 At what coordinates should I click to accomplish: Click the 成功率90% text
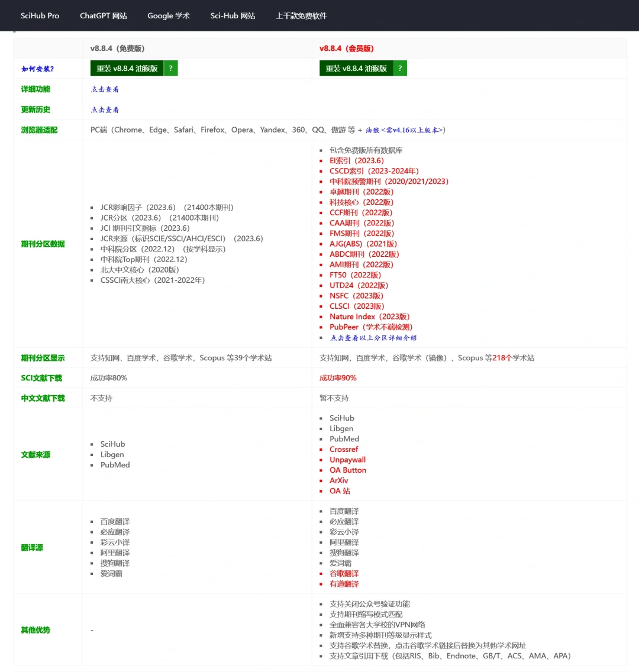point(338,378)
